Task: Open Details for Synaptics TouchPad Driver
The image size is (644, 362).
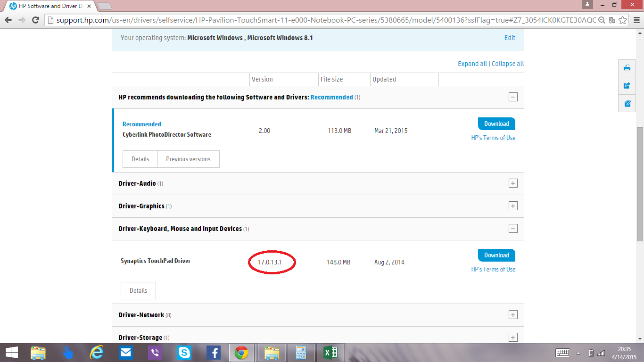Action: click(138, 290)
